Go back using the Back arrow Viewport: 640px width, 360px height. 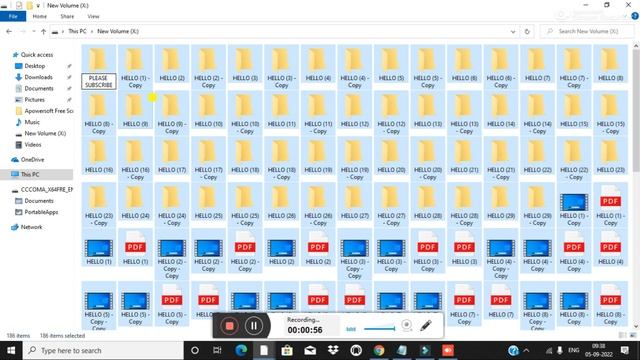click(9, 31)
